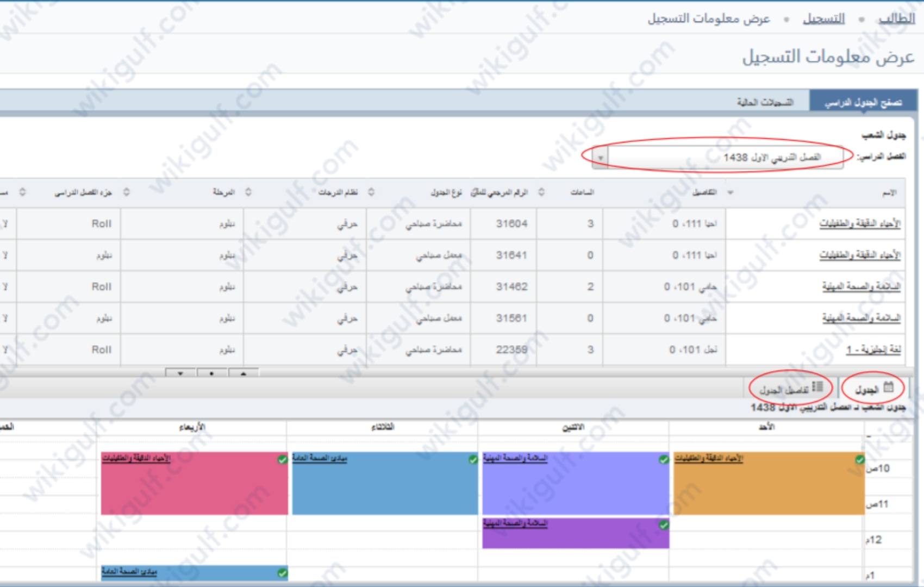Switch to the تصفح الجدول الدراسي tab
The width and height of the screenshot is (924, 587).
pos(863,102)
